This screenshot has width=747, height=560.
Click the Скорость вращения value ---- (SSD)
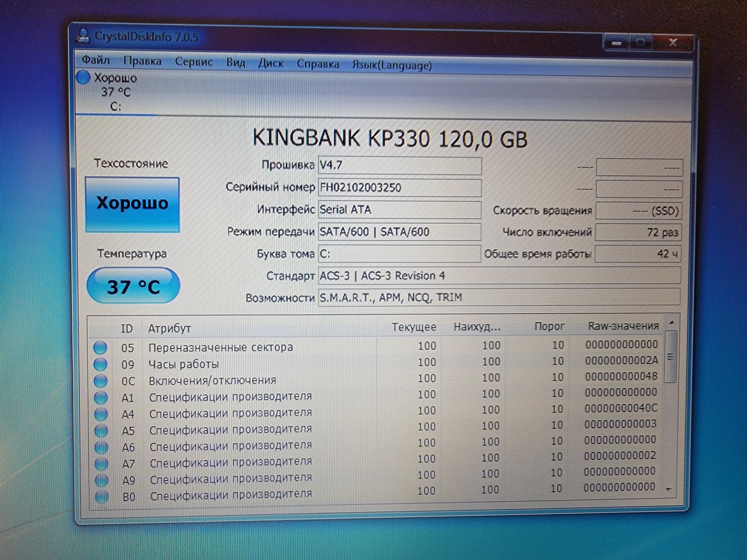point(639,211)
